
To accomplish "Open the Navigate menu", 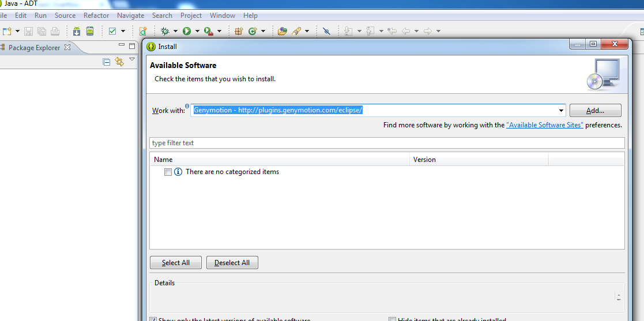I will click(130, 16).
